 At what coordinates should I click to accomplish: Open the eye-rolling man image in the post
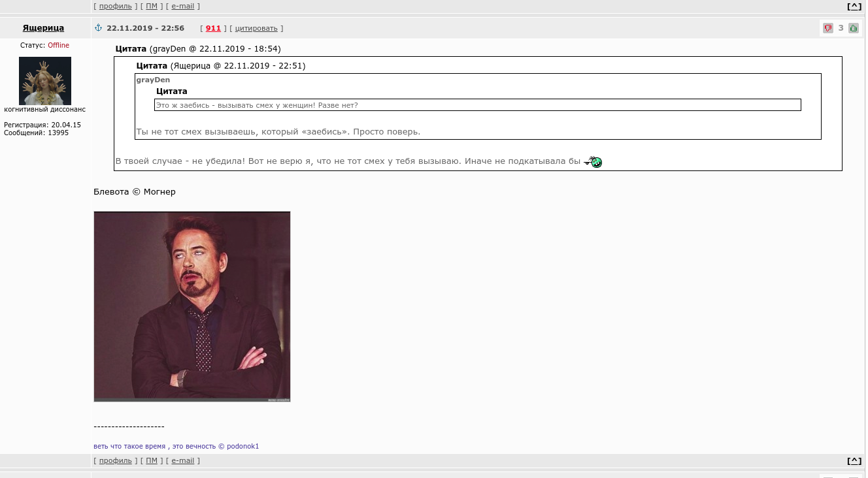192,306
